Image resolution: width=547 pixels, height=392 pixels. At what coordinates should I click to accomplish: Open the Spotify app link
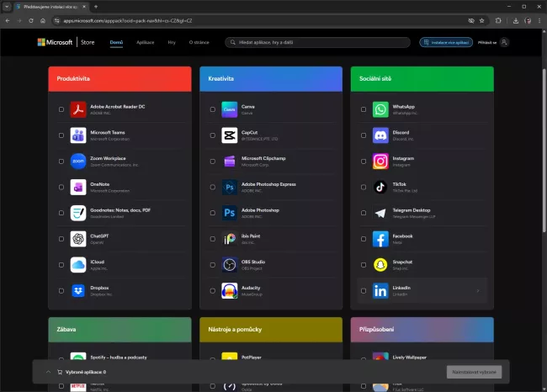coord(119,358)
